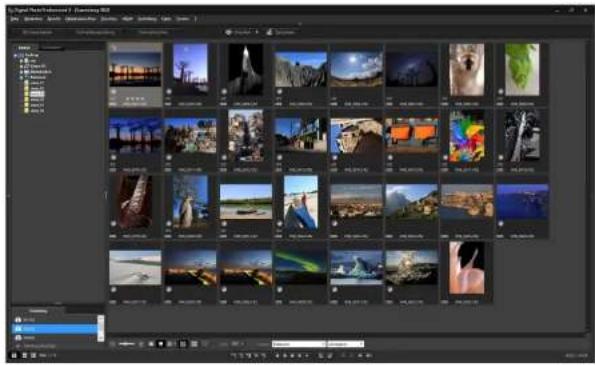Select the black and white tree trunk thumbnail

(522, 136)
